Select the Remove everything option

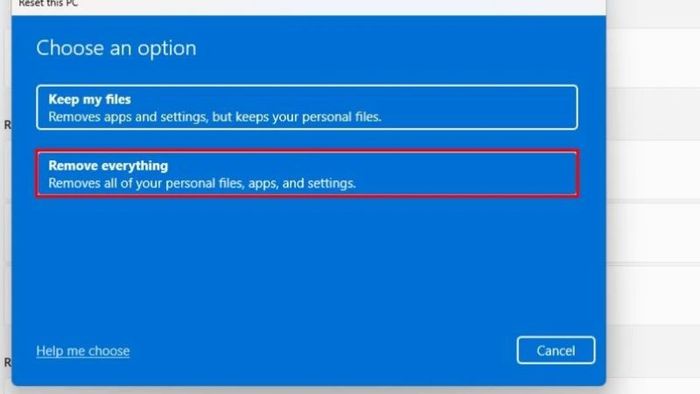[307, 174]
